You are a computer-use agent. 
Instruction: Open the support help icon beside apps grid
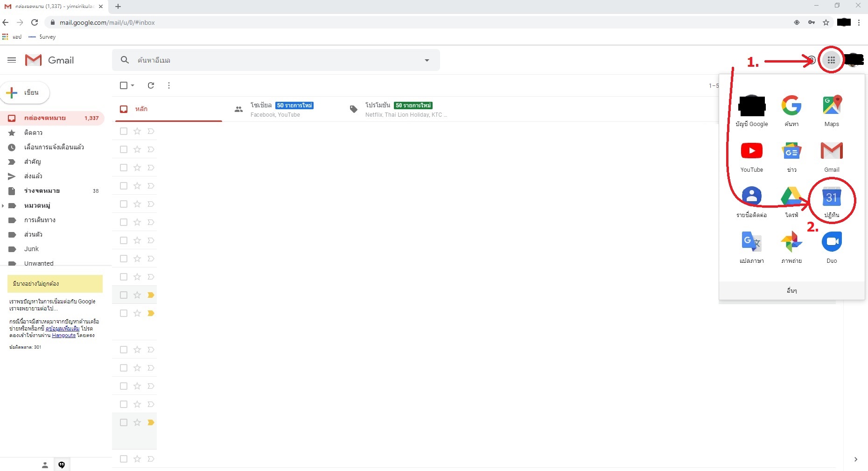812,60
